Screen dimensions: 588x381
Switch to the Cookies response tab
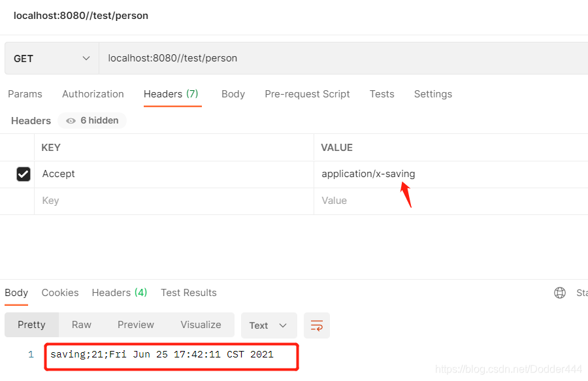pos(59,292)
